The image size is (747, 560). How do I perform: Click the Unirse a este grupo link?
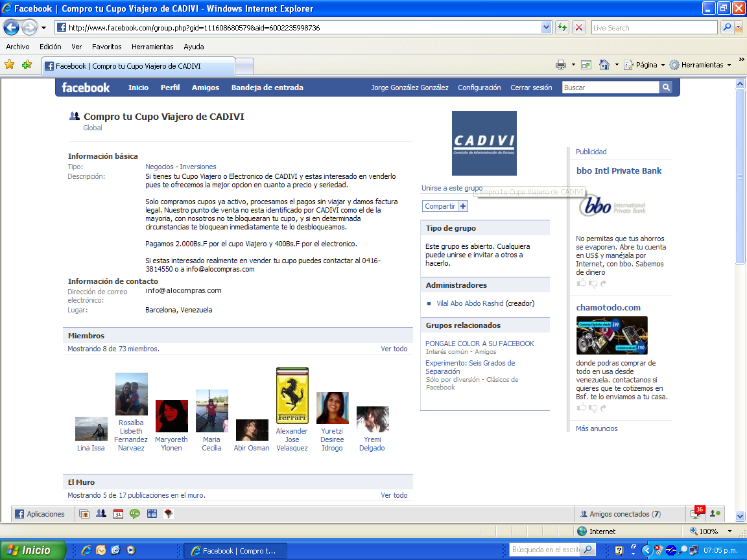[451, 188]
